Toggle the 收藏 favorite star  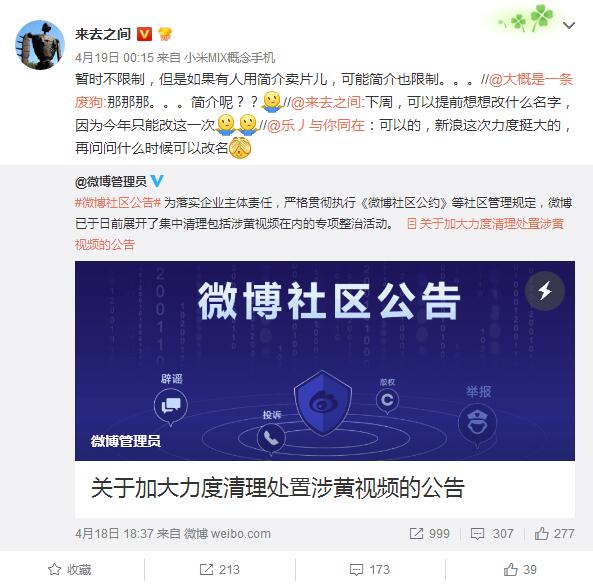70,569
